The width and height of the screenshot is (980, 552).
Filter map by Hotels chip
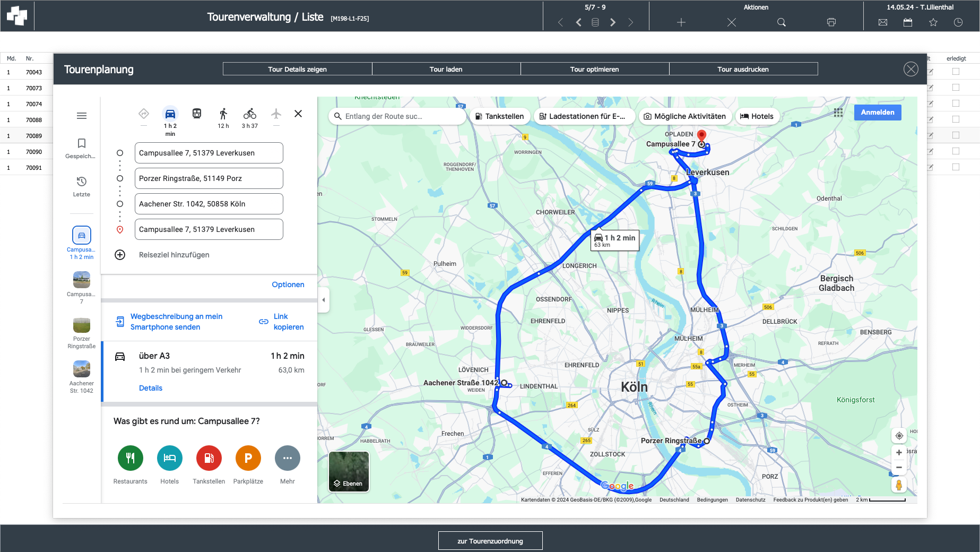tap(757, 116)
